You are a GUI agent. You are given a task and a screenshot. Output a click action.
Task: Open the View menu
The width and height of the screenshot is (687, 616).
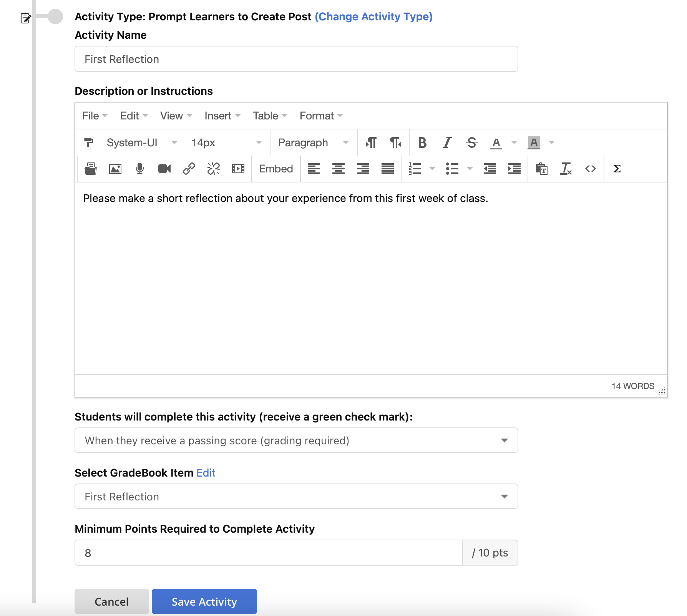coord(176,116)
